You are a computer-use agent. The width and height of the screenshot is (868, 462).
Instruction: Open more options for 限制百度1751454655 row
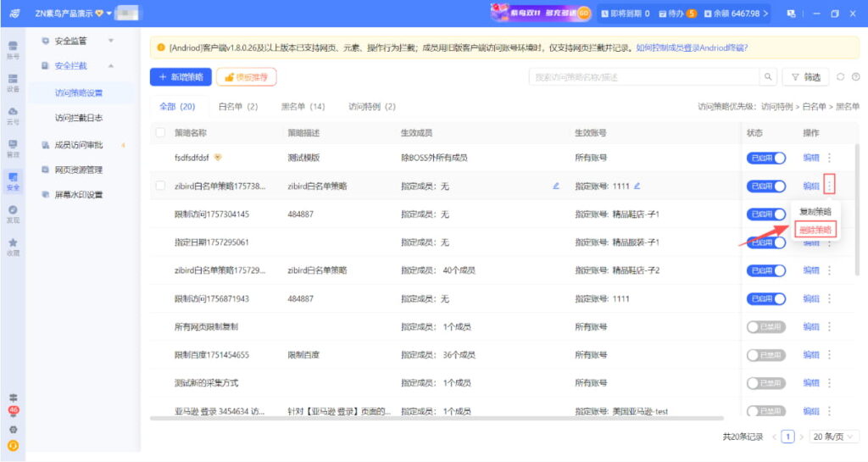(x=829, y=354)
